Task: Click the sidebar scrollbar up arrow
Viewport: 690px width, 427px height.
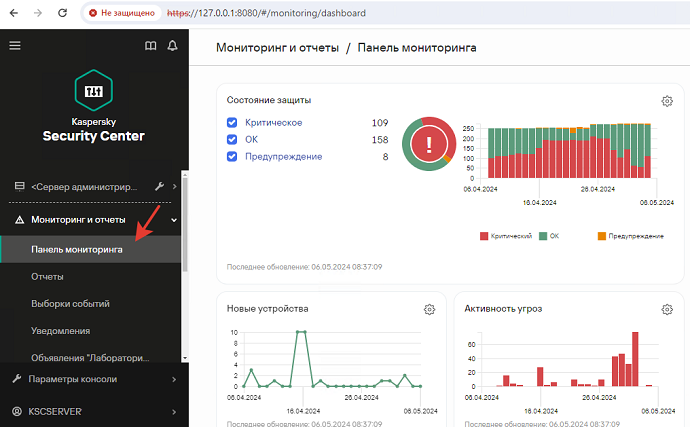Action: [x=185, y=174]
